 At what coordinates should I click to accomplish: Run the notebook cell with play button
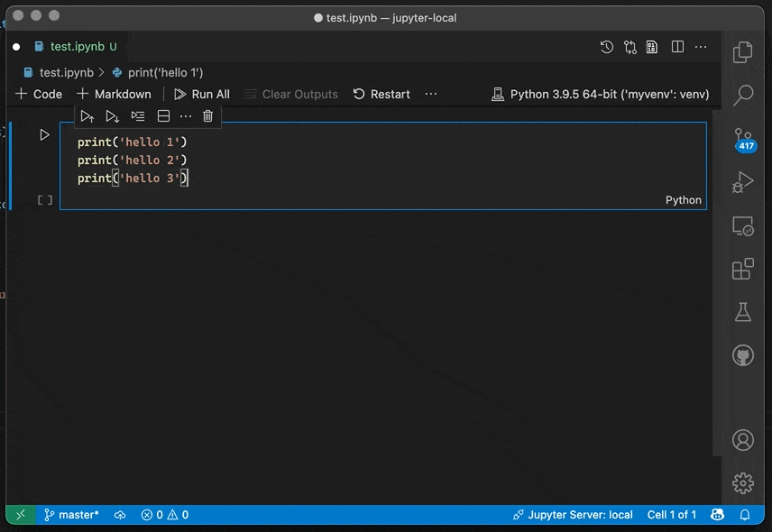44,135
